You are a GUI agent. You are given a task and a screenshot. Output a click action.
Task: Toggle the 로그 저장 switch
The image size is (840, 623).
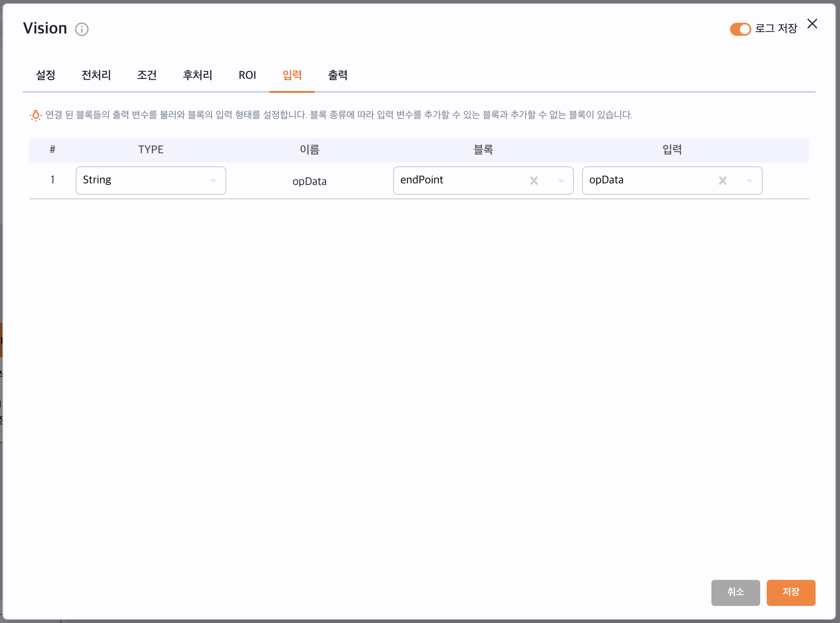pyautogui.click(x=740, y=29)
